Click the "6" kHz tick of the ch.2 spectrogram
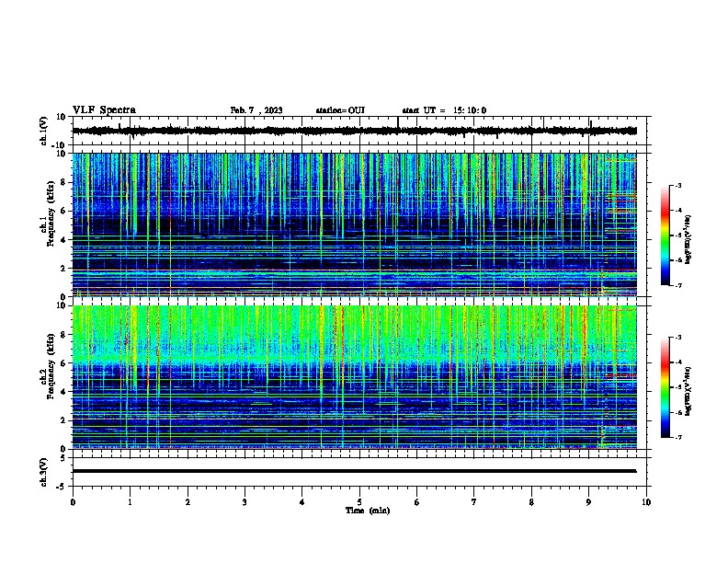 point(63,363)
